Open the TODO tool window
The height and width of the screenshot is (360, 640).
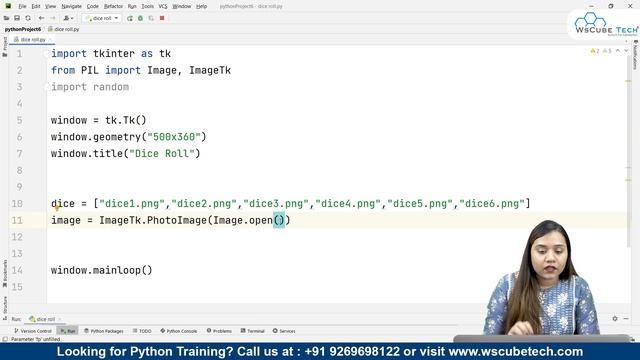click(142, 331)
